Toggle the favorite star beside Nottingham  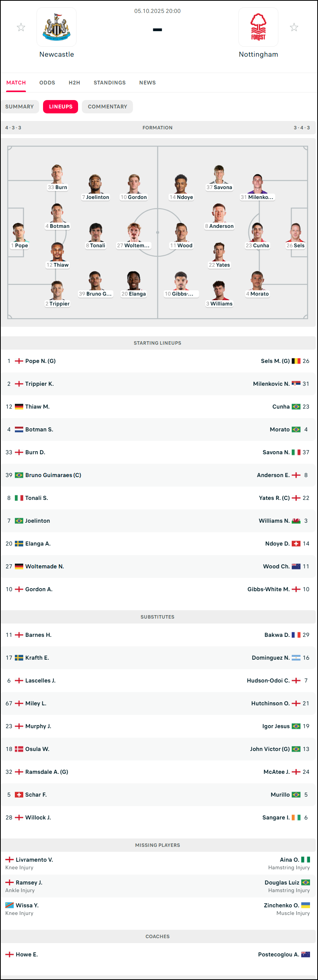pos(294,27)
